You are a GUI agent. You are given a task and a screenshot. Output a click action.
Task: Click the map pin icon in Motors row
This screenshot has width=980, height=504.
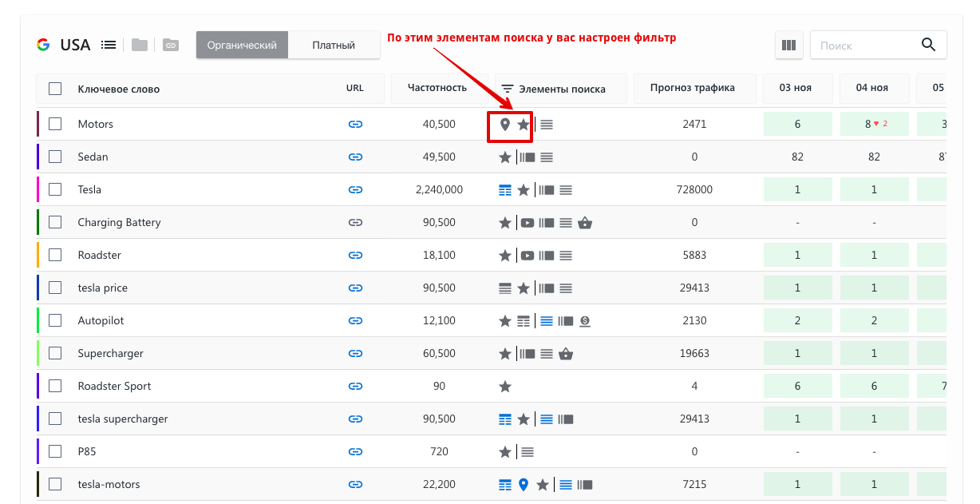(504, 124)
